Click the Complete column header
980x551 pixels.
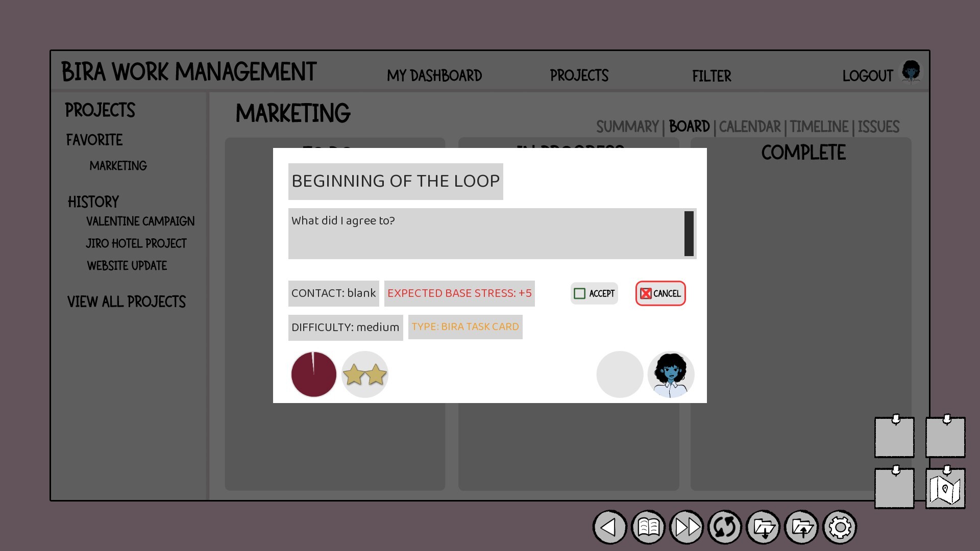[x=803, y=153]
